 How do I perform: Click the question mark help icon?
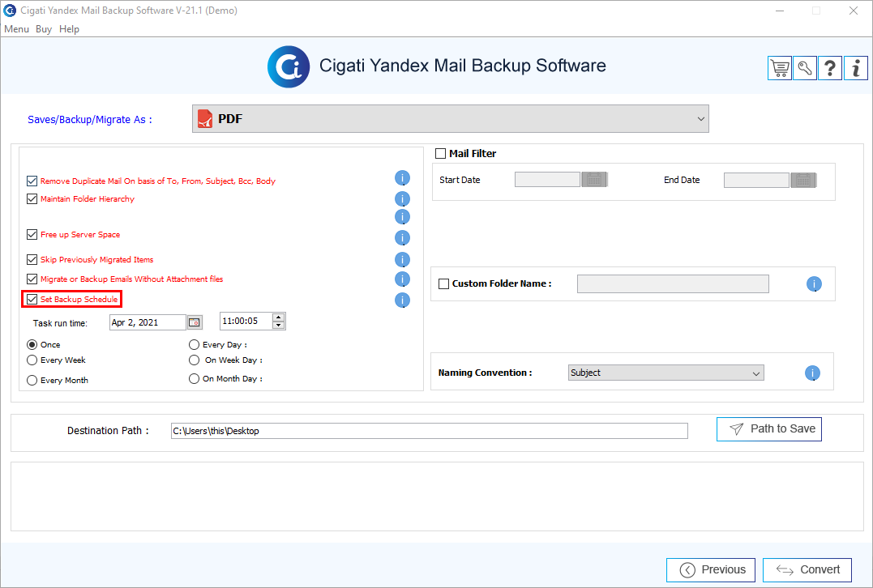[829, 68]
